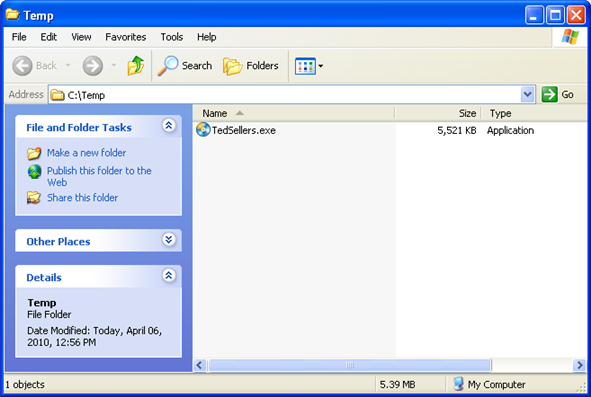Sort by the Name column header
591x397 pixels.
click(x=294, y=113)
